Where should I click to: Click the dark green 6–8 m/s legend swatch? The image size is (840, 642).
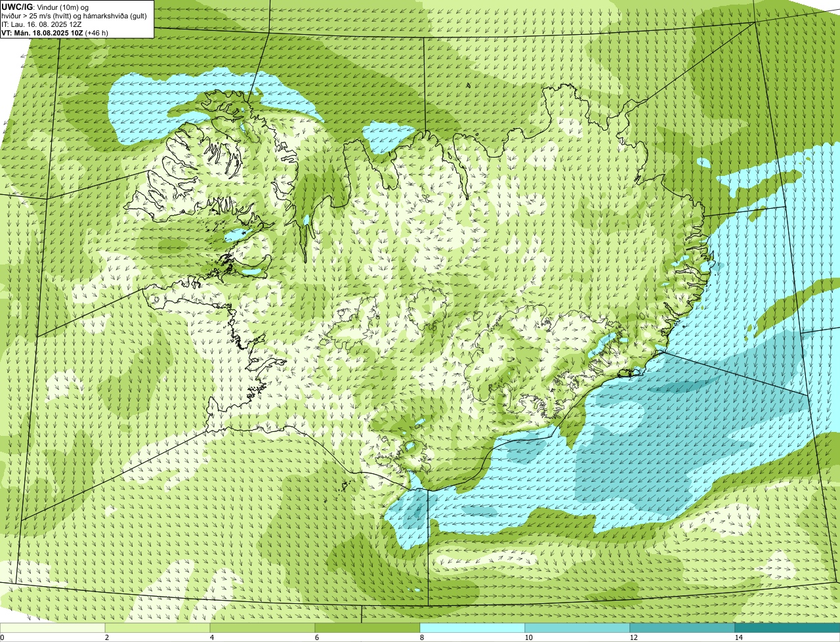click(367, 628)
